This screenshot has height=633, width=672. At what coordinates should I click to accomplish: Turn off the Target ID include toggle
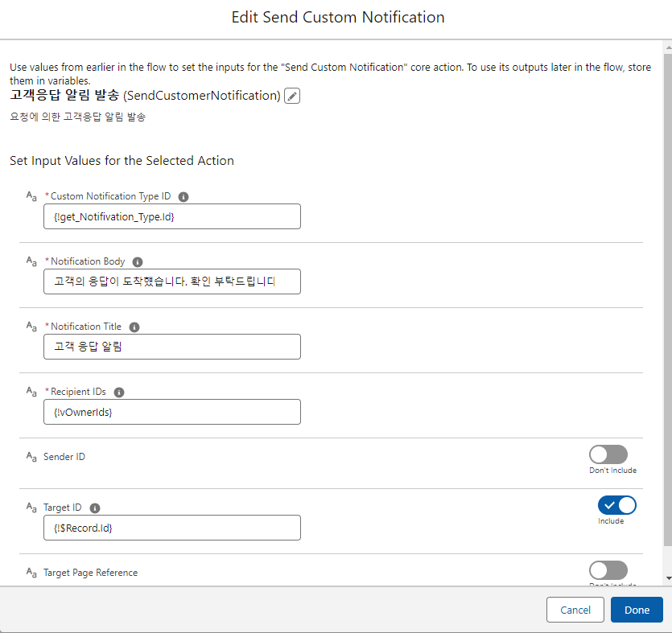click(616, 505)
